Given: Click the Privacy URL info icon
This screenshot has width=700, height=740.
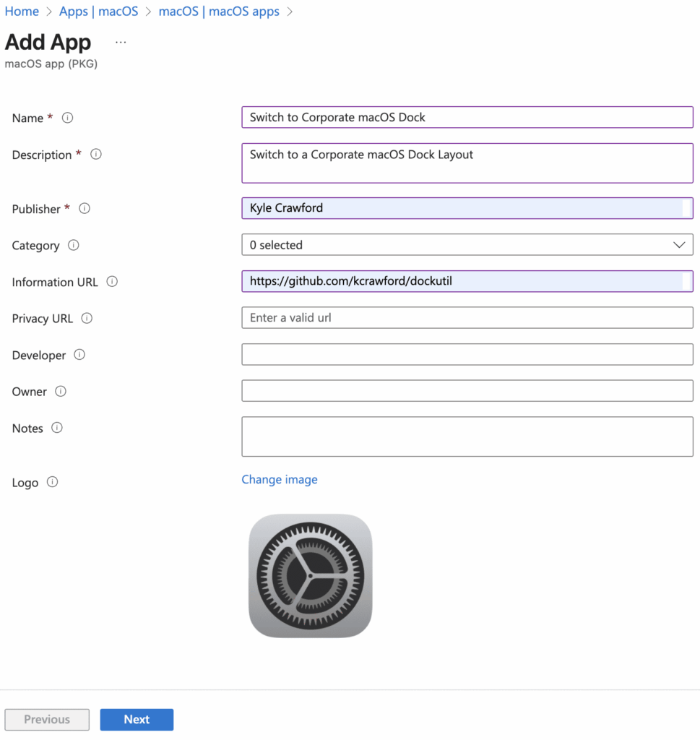Looking at the screenshot, I should click(x=87, y=318).
